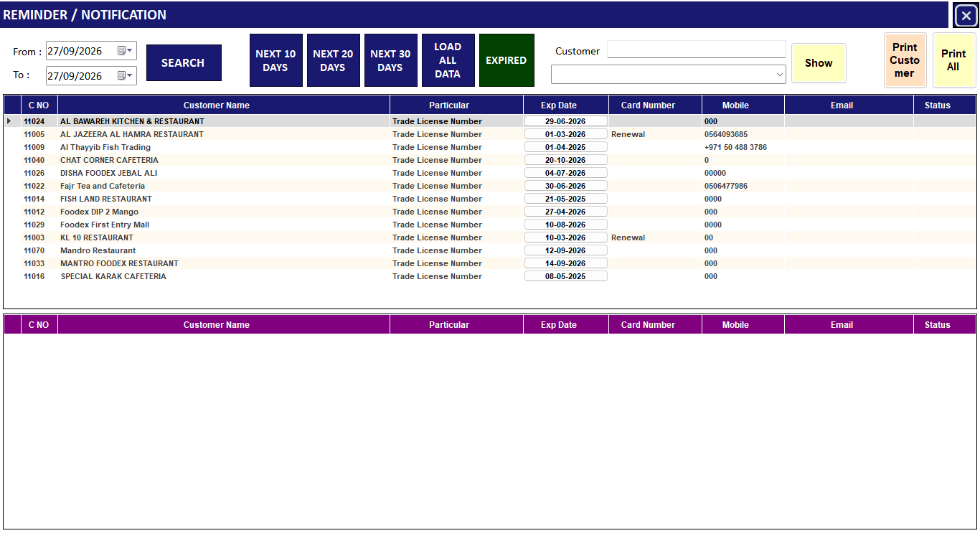Screen dimensions: 980x551
Task: Click the LOAD ALL DATA button
Action: click(x=448, y=60)
